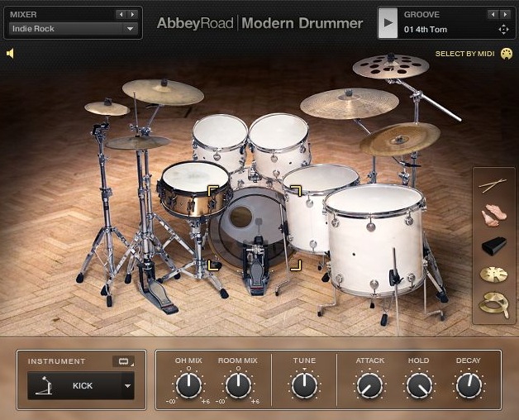Screen dimensions: 519x420
Task: Click the large floor tom
Action: point(376,241)
